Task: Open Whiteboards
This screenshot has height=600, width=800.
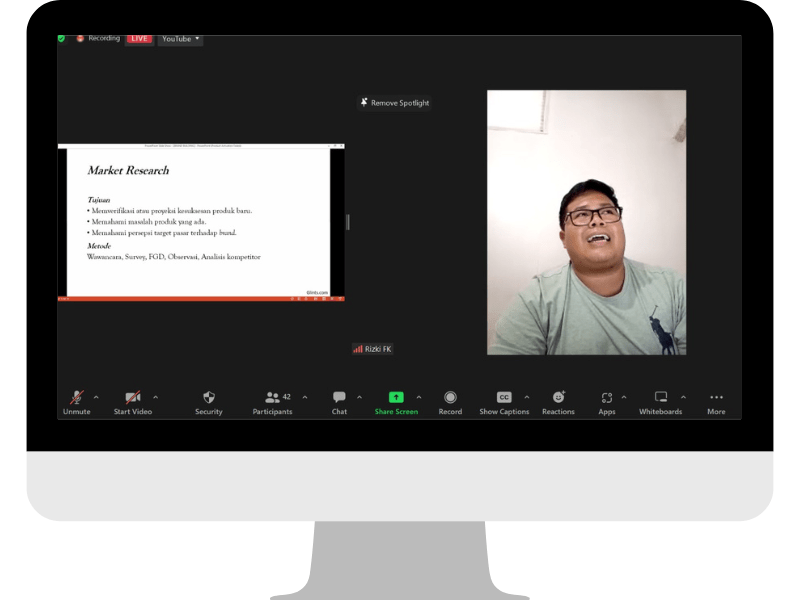Action: coord(661,403)
